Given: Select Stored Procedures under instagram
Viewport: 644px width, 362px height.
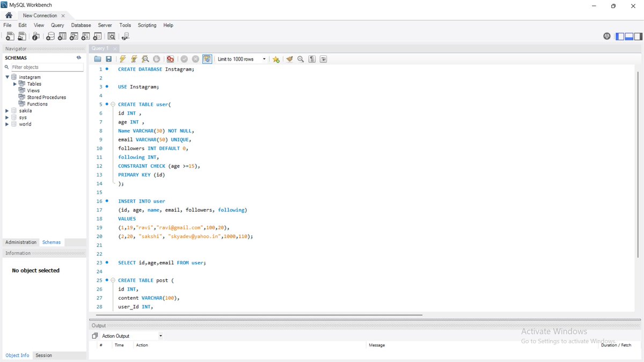Looking at the screenshot, I should tap(47, 98).
